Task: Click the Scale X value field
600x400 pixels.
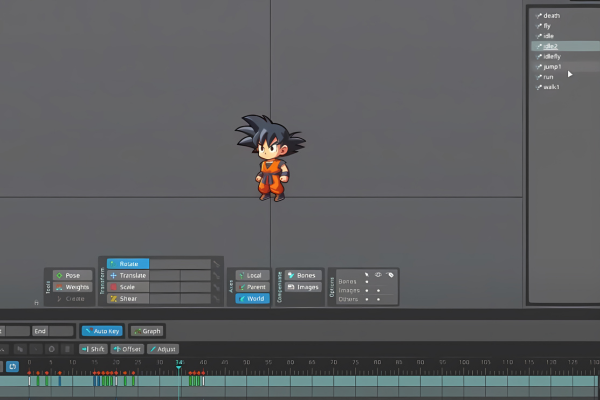Action: click(x=165, y=287)
